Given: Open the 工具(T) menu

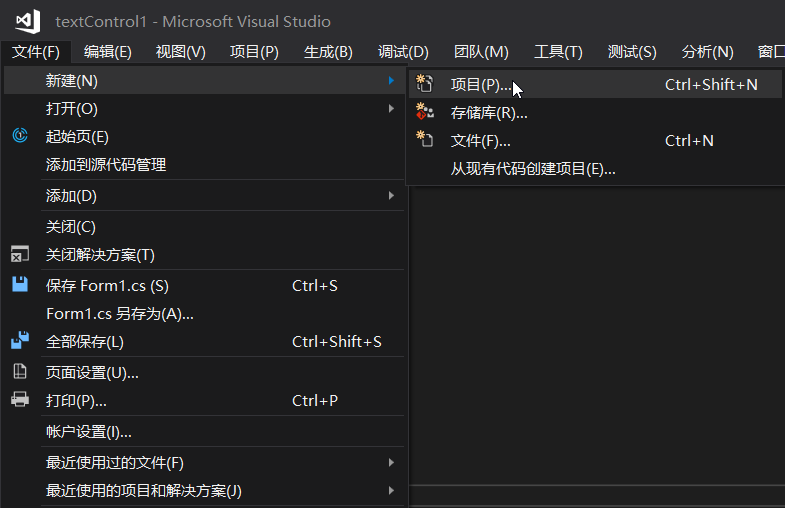Looking at the screenshot, I should click(558, 52).
